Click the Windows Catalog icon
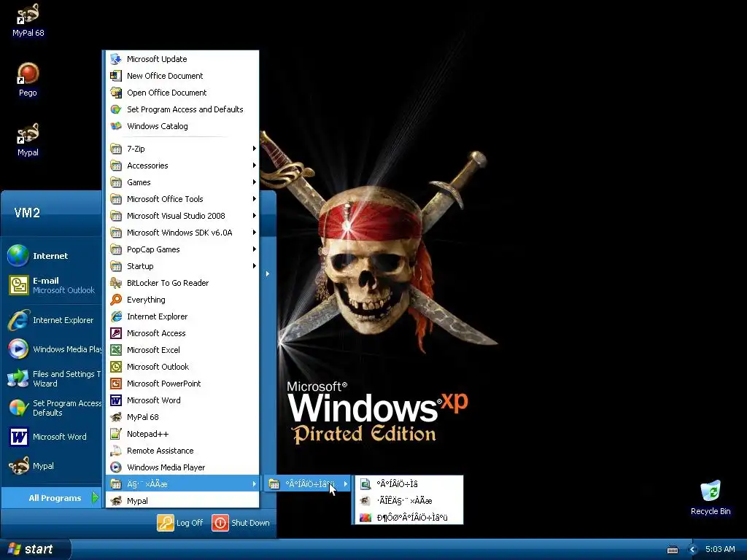747x560 pixels. pos(116,126)
